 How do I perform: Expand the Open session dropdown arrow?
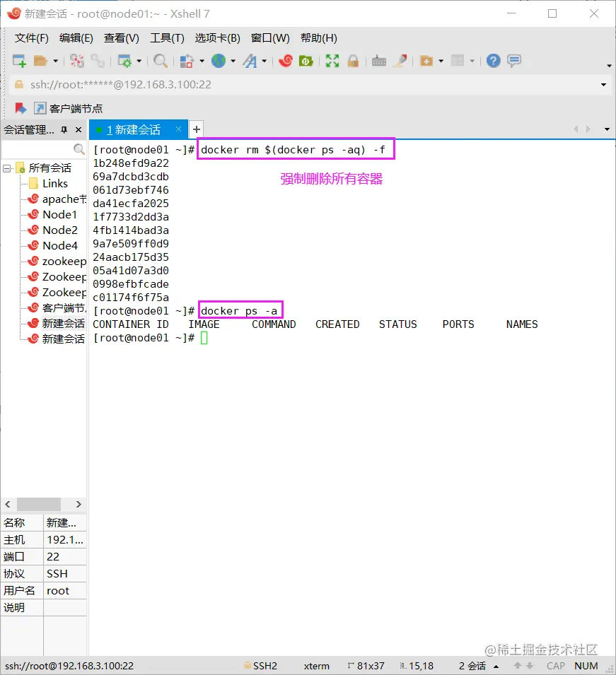tap(56, 61)
